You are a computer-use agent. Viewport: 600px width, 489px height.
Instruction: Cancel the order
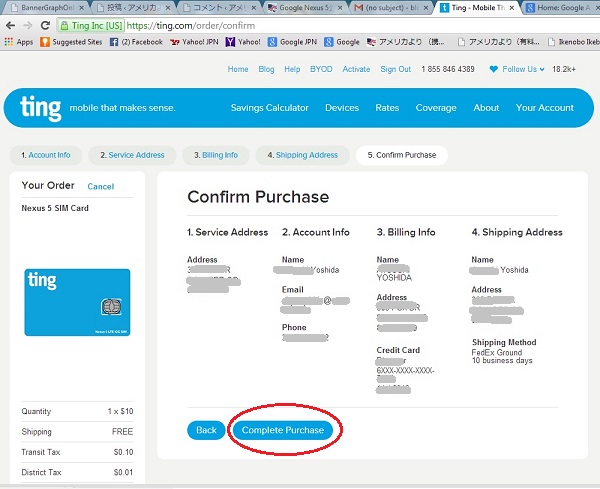[101, 187]
